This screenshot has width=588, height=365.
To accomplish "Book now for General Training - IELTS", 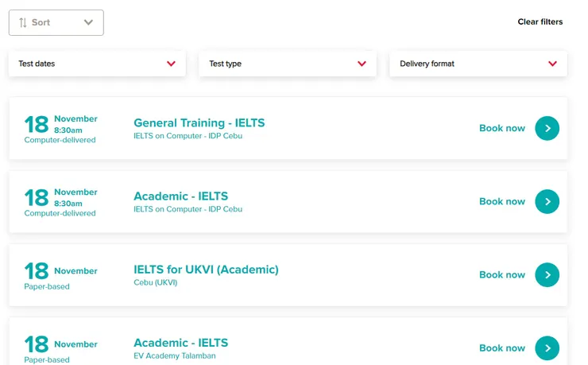I will click(x=502, y=128).
